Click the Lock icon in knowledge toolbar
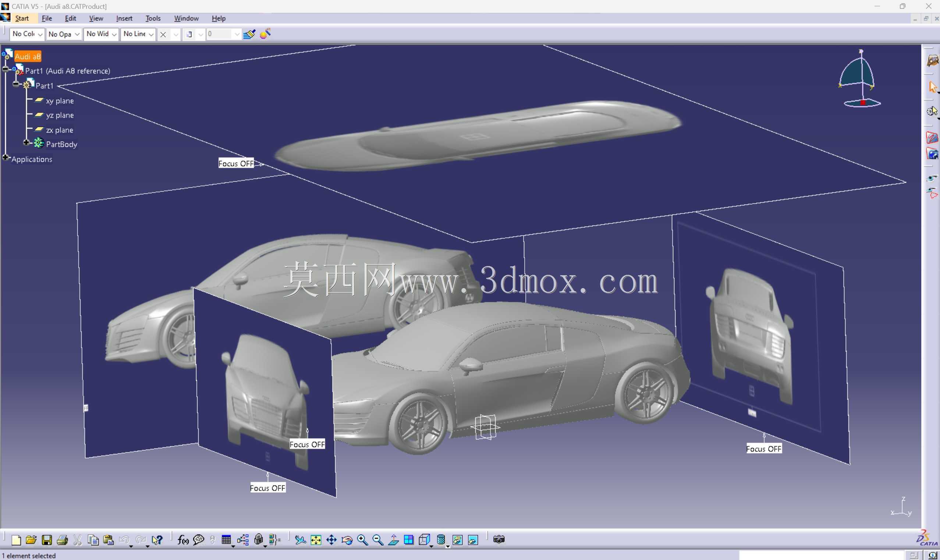940x560 pixels. (x=259, y=540)
